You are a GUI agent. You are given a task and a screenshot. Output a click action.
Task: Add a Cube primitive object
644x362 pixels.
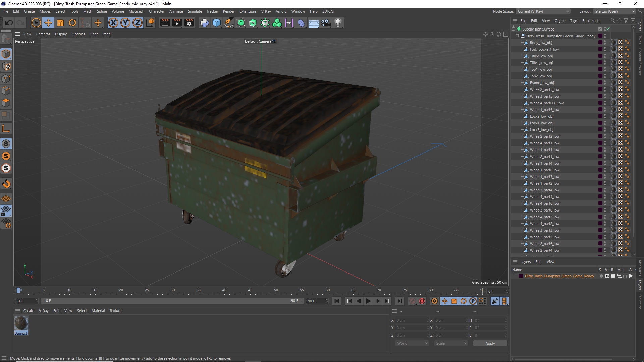(x=217, y=23)
